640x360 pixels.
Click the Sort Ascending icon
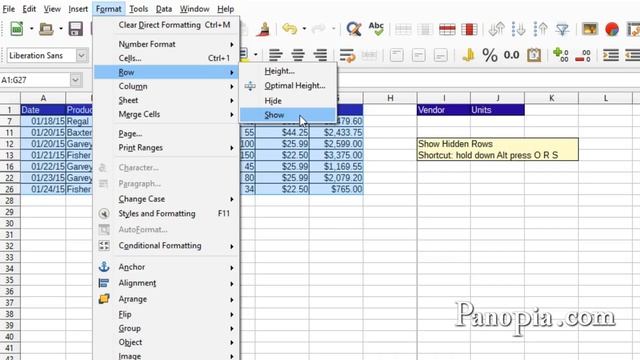[x=519, y=29]
